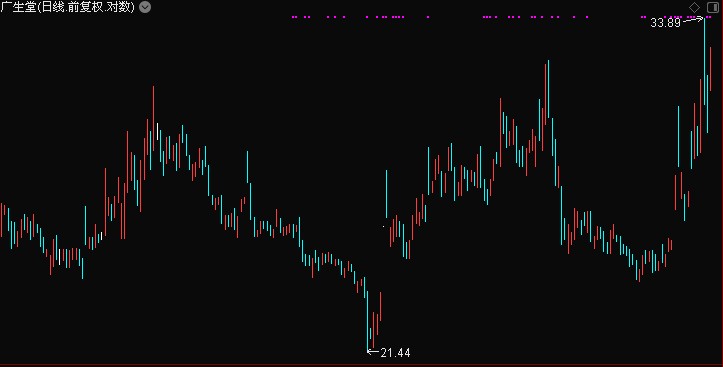Select the 广生堂(日线.前复权.对数) chart title

[68, 7]
